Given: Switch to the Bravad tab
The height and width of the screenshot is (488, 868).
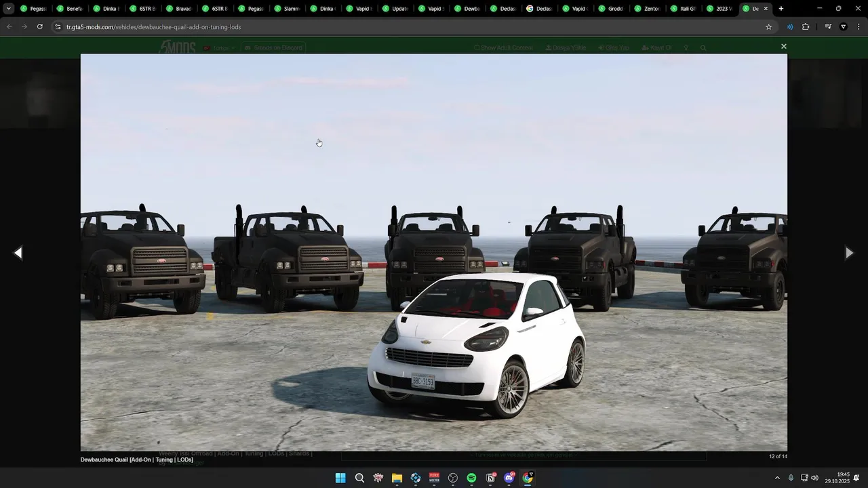Looking at the screenshot, I should 178,9.
